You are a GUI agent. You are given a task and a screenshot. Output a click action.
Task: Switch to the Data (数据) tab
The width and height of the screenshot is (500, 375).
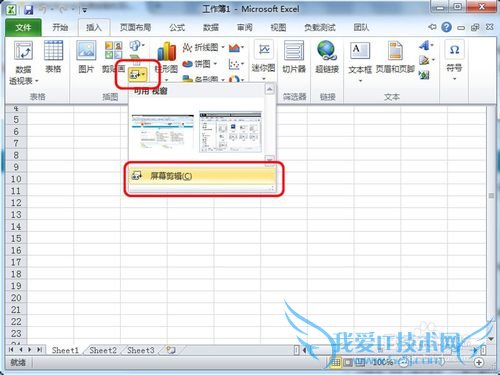tap(211, 27)
